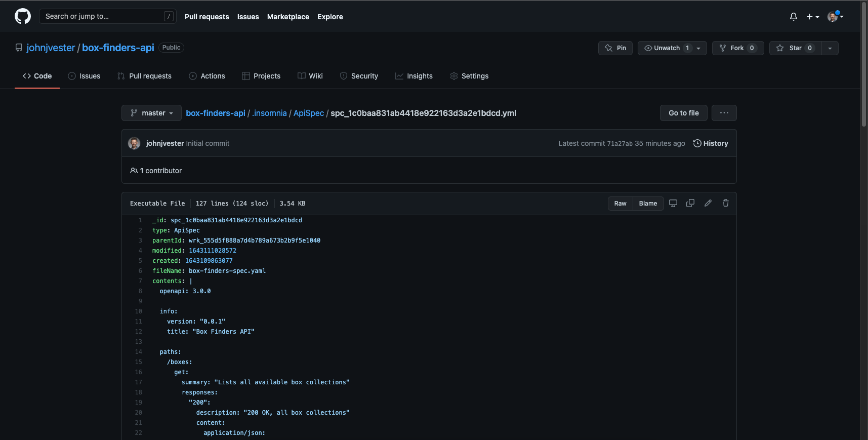Image resolution: width=868 pixels, height=440 pixels.
Task: Toggle Unwatch for this repository
Action: (666, 48)
